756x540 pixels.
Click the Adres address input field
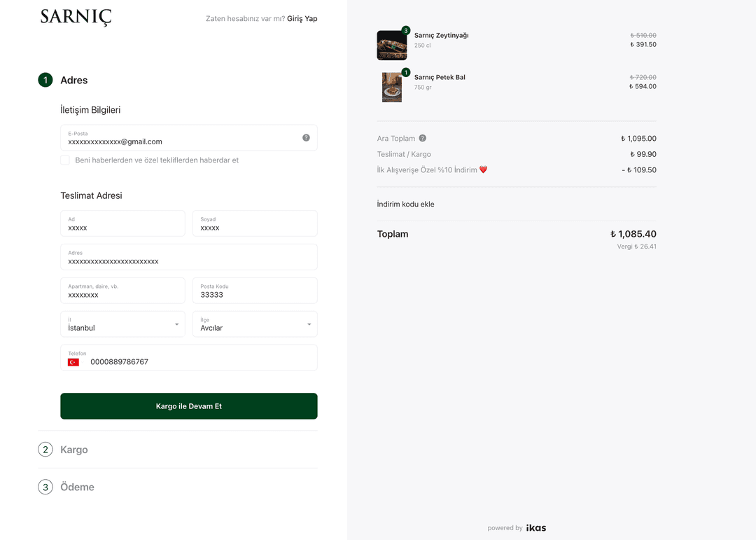(x=189, y=257)
